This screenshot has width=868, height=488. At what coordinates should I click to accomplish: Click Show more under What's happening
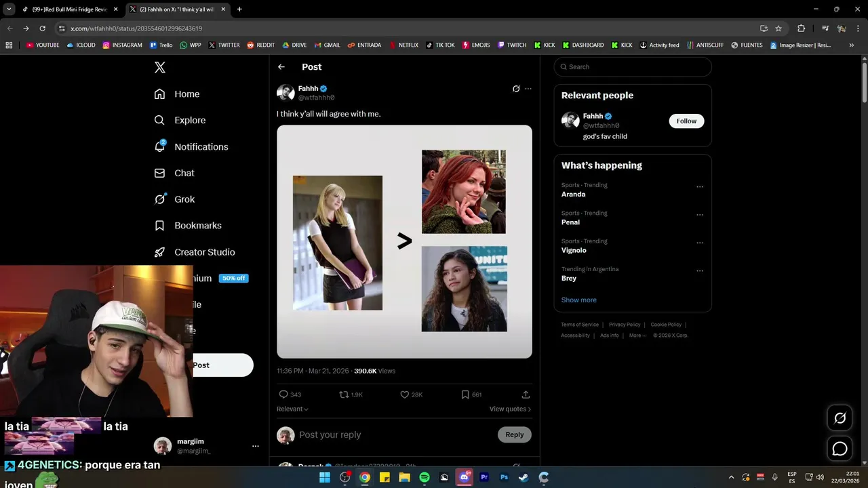click(x=579, y=300)
